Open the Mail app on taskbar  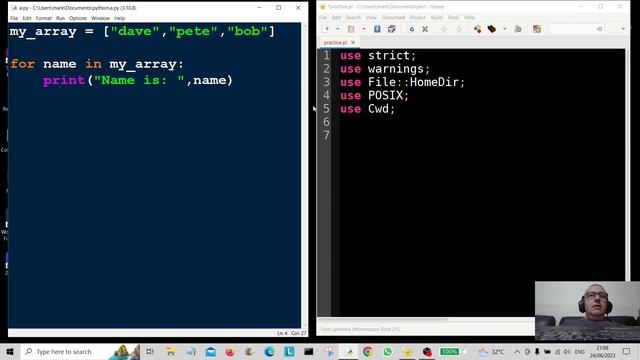pyautogui.click(x=211, y=351)
